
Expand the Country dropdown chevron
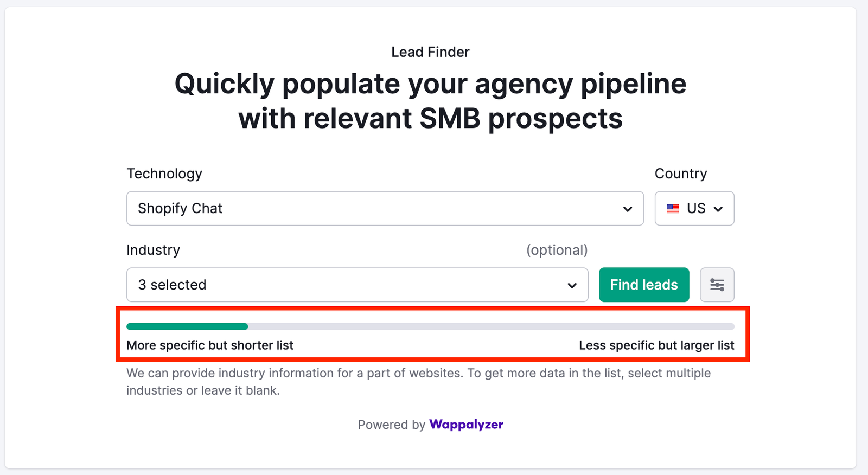(718, 209)
